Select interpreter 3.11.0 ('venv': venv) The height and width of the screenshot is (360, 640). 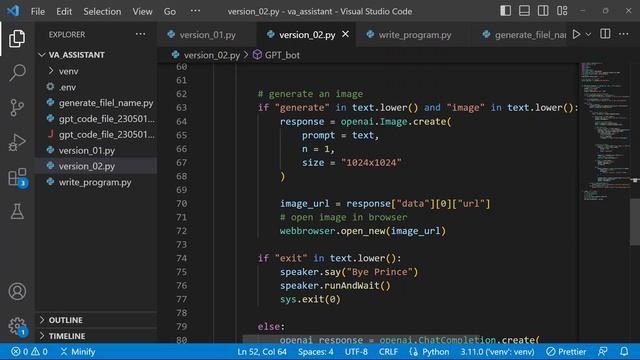click(x=497, y=351)
